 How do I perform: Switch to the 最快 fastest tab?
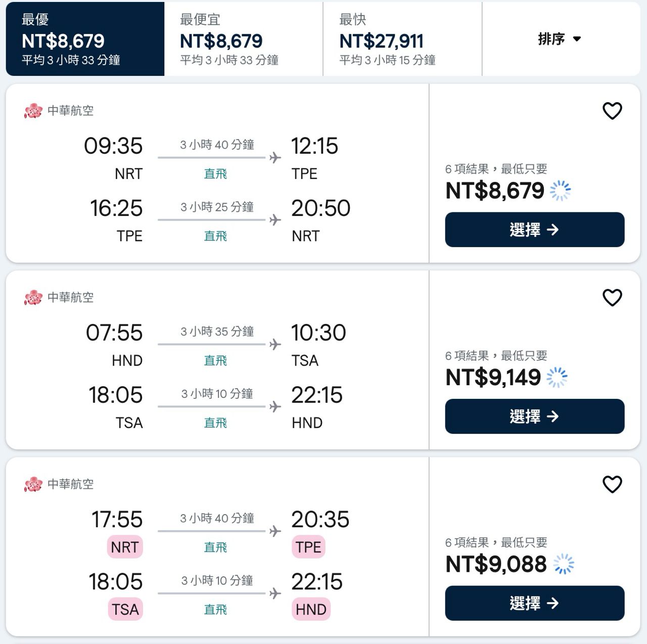(x=402, y=39)
